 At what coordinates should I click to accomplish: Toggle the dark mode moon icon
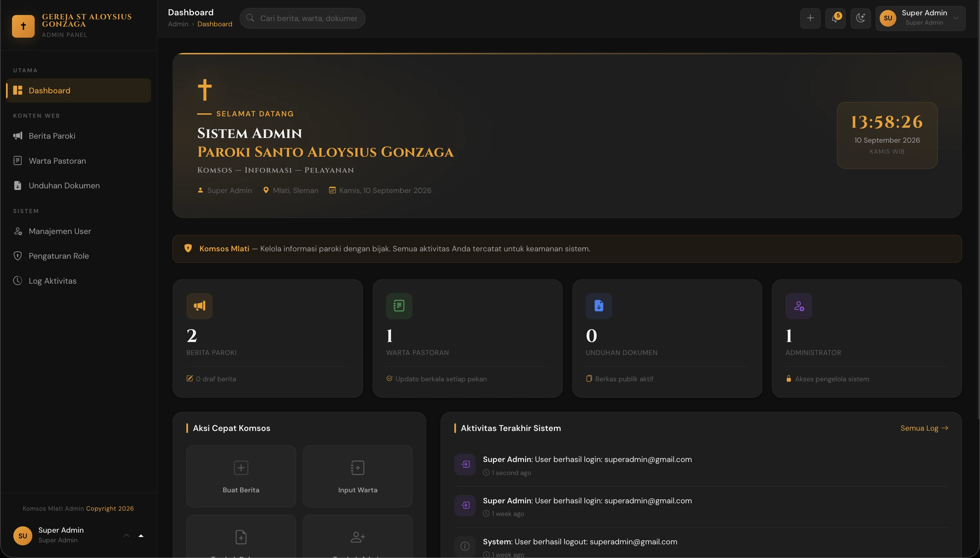tap(861, 18)
